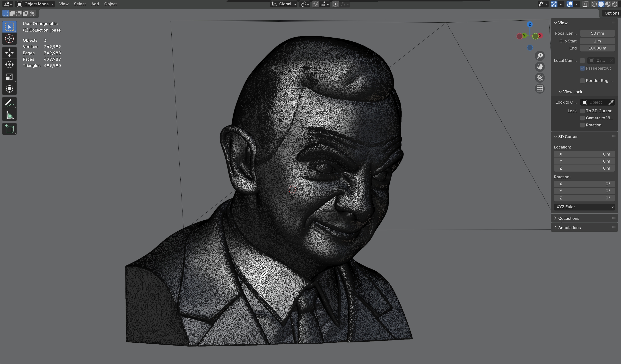Tick the Rotation lock checkbox
Screen dimensions: 621x364
click(x=582, y=125)
